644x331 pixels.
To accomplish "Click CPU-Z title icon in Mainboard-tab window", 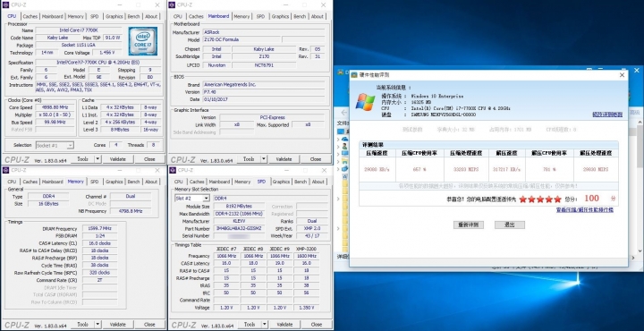I will coord(173,5).
